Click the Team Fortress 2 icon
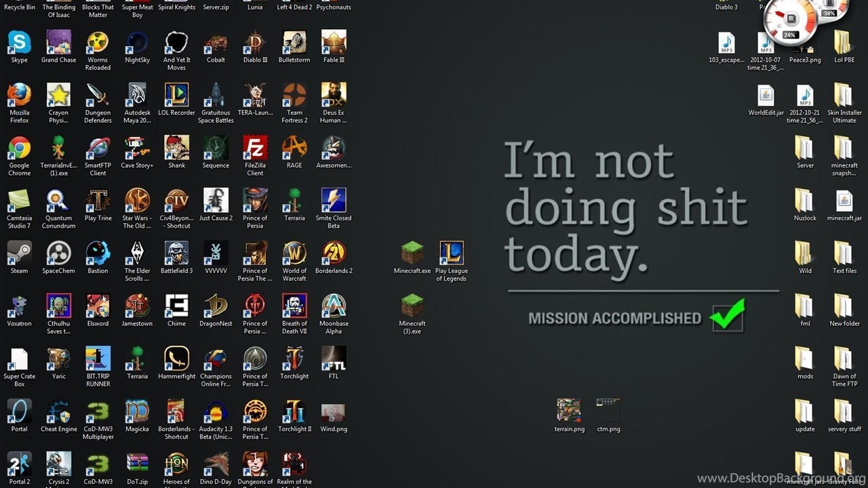868x488 pixels. (x=294, y=96)
